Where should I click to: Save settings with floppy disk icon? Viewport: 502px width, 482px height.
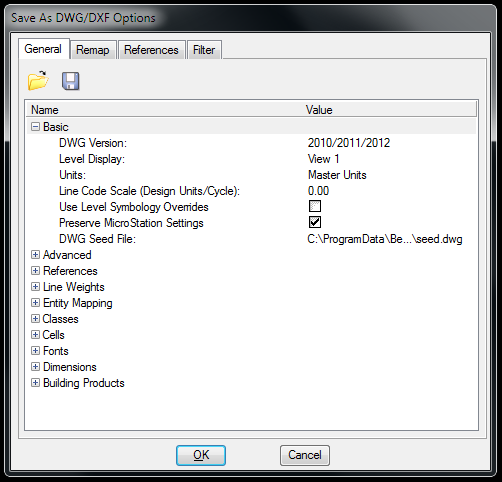click(71, 81)
